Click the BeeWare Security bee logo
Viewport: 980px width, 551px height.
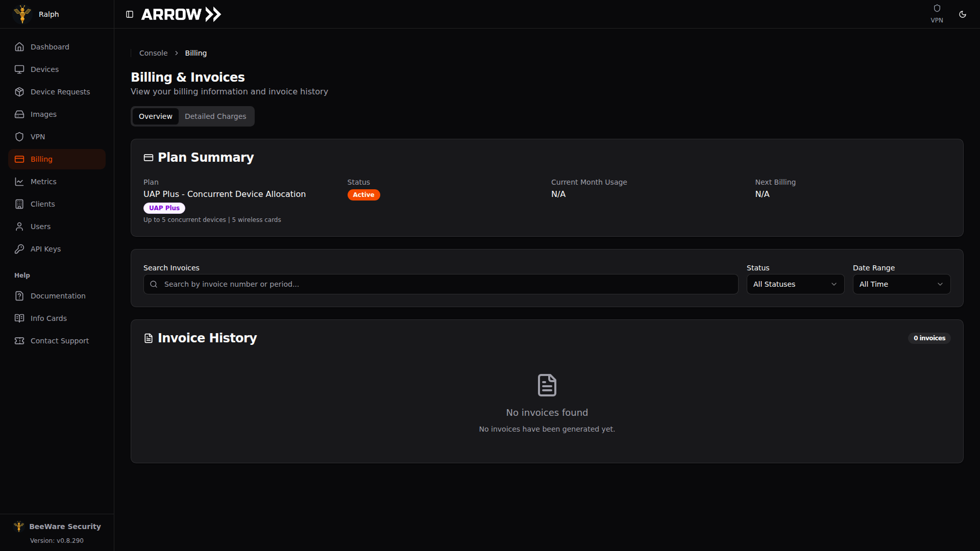[x=19, y=526]
